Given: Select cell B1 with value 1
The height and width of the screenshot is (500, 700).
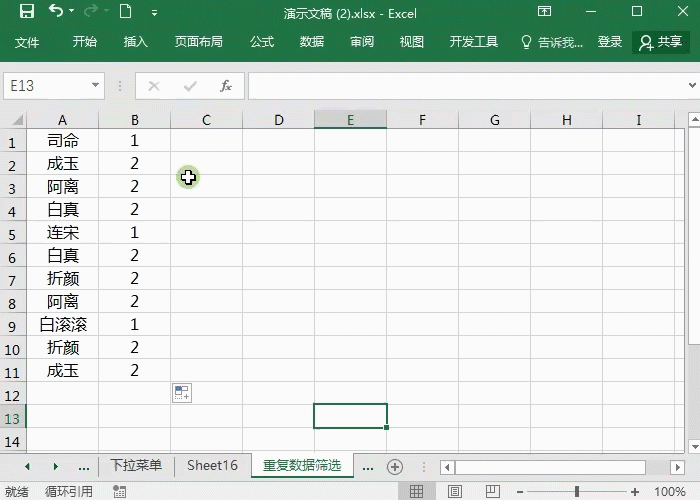Looking at the screenshot, I should point(134,141).
